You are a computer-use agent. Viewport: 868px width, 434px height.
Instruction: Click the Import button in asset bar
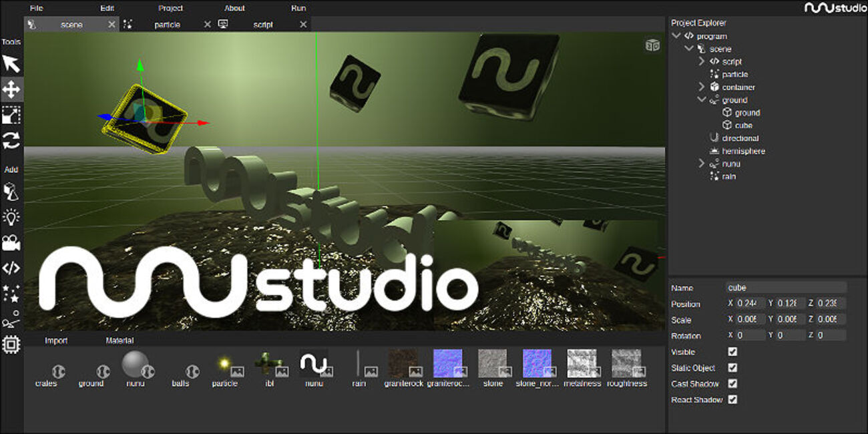(56, 341)
